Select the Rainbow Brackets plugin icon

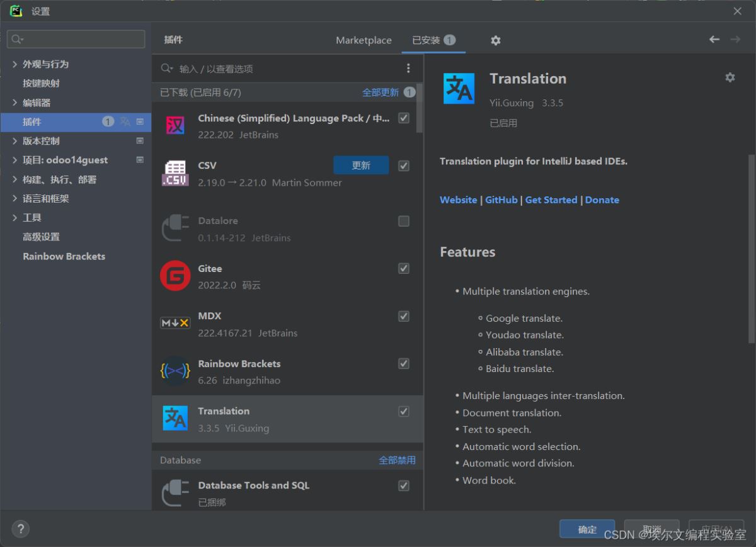(x=175, y=371)
